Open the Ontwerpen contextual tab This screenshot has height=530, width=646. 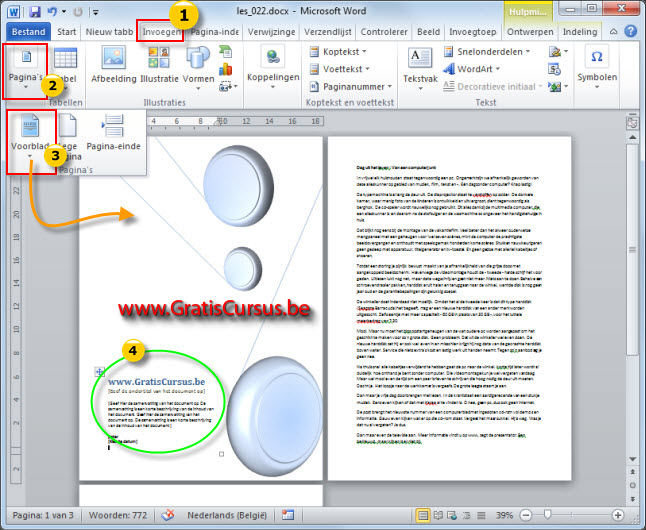530,32
